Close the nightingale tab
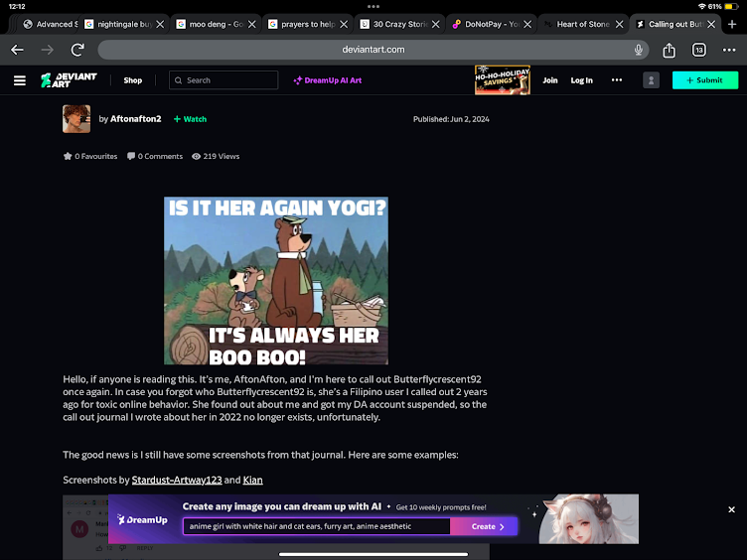The height and width of the screenshot is (560, 747). pos(160,24)
